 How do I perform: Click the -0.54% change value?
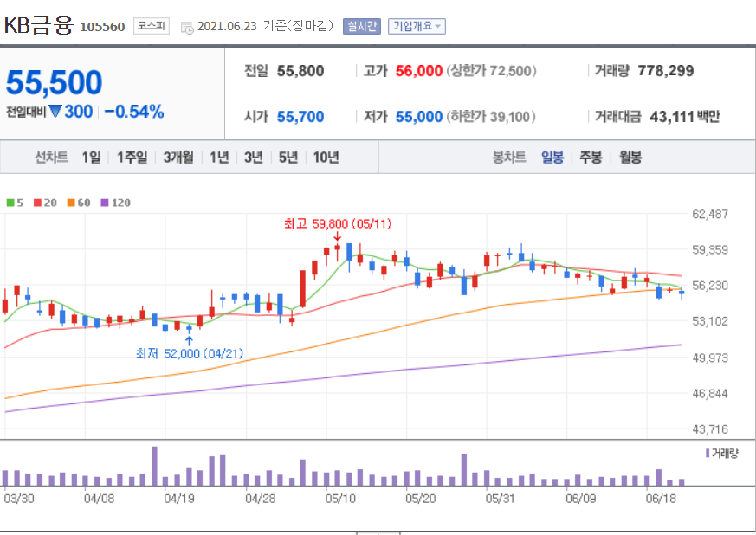click(x=134, y=112)
